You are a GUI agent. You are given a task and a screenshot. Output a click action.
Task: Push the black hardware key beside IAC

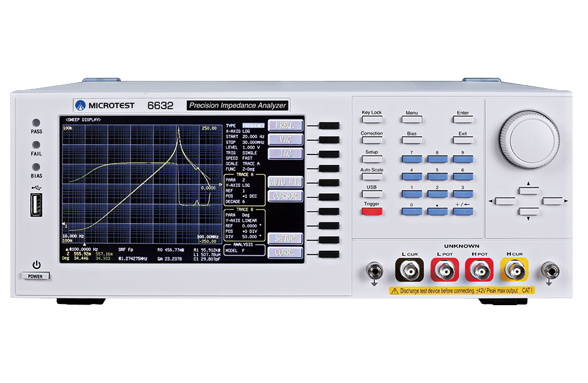330,154
